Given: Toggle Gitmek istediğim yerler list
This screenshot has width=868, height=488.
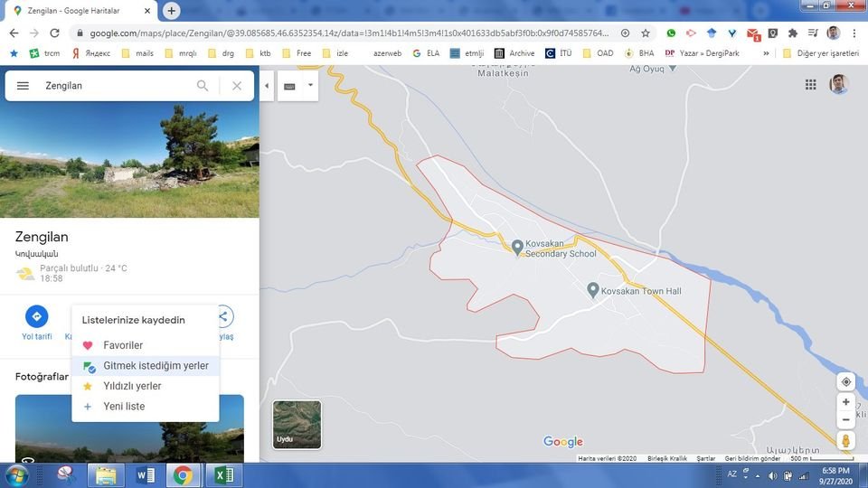Looking at the screenshot, I should pyautogui.click(x=156, y=366).
